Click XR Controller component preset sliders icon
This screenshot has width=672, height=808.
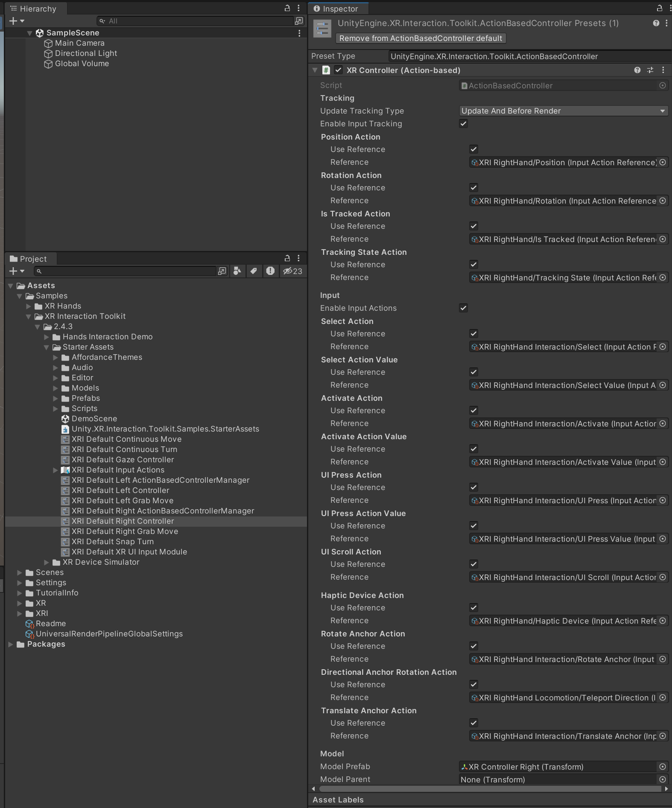point(650,70)
